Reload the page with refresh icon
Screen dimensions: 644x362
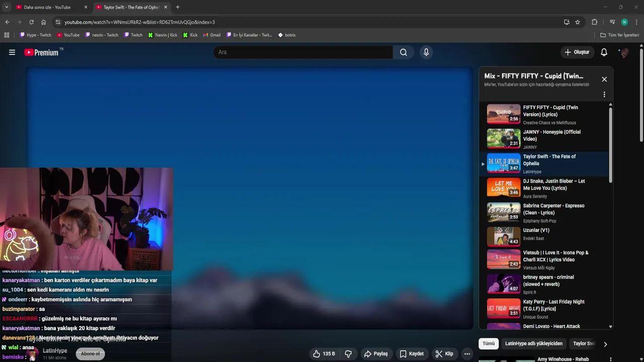tap(31, 22)
